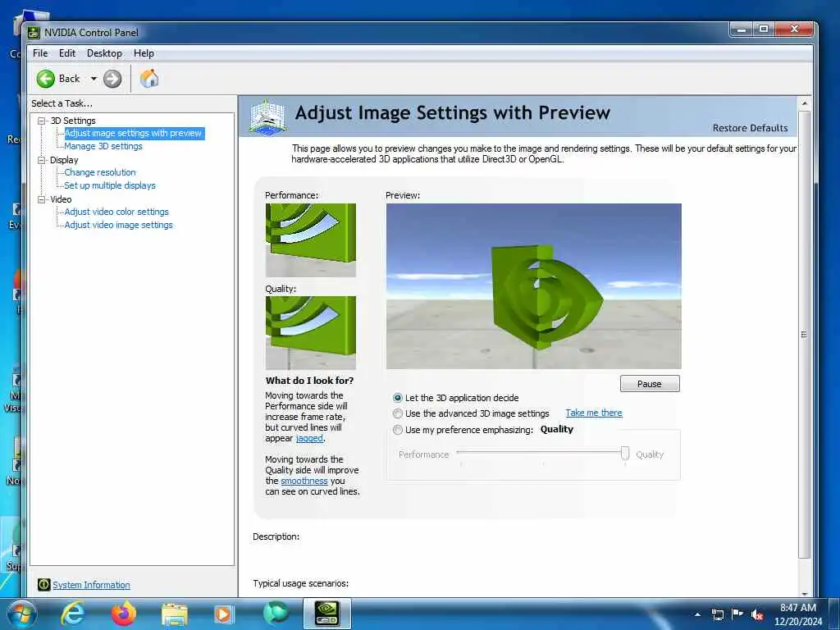Launch Internet Explorer from taskbar

73,614
